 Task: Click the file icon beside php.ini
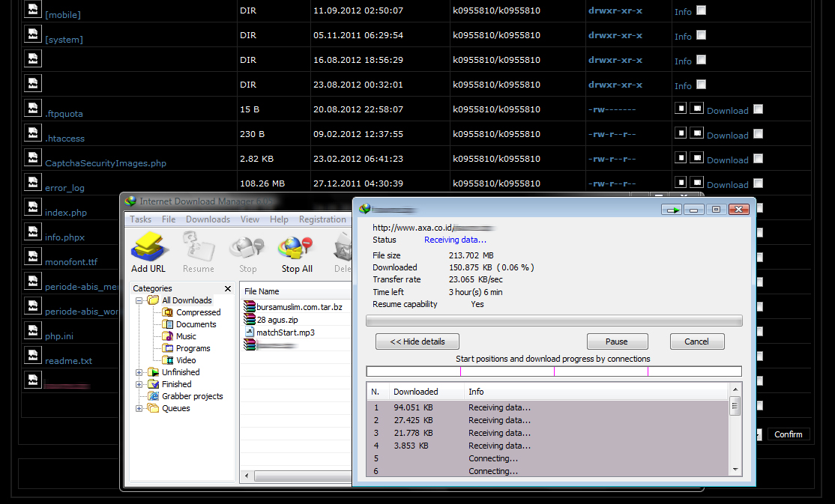pyautogui.click(x=33, y=330)
